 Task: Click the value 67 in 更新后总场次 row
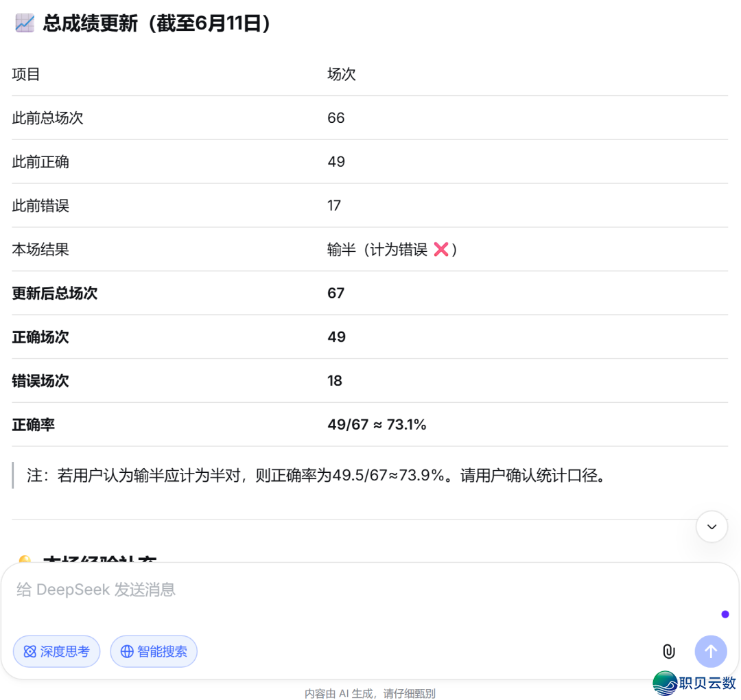pos(336,293)
